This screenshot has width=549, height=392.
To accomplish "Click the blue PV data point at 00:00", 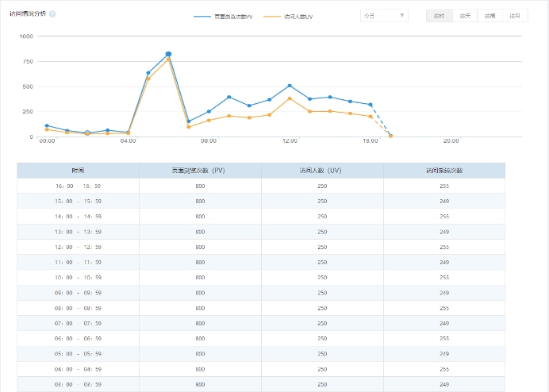I will pos(47,125).
